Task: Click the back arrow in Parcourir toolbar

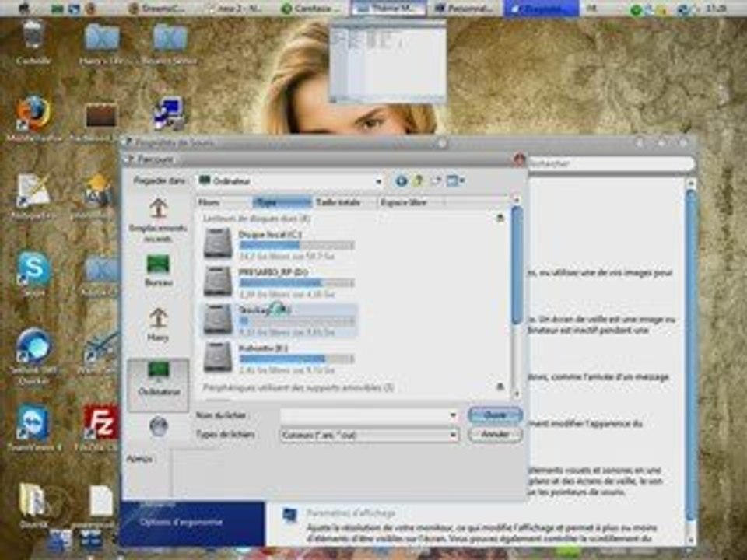Action: (x=402, y=180)
